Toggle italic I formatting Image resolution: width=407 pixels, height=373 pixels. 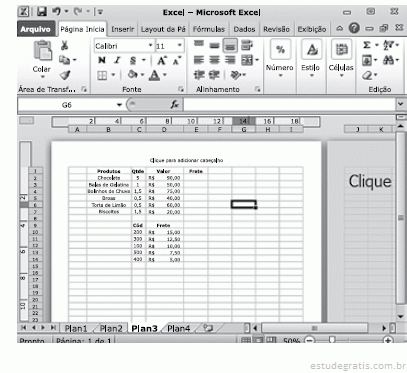pos(117,60)
